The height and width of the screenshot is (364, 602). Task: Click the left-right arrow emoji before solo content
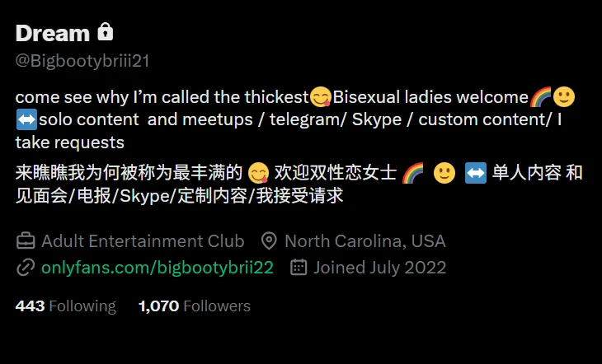pos(26,119)
